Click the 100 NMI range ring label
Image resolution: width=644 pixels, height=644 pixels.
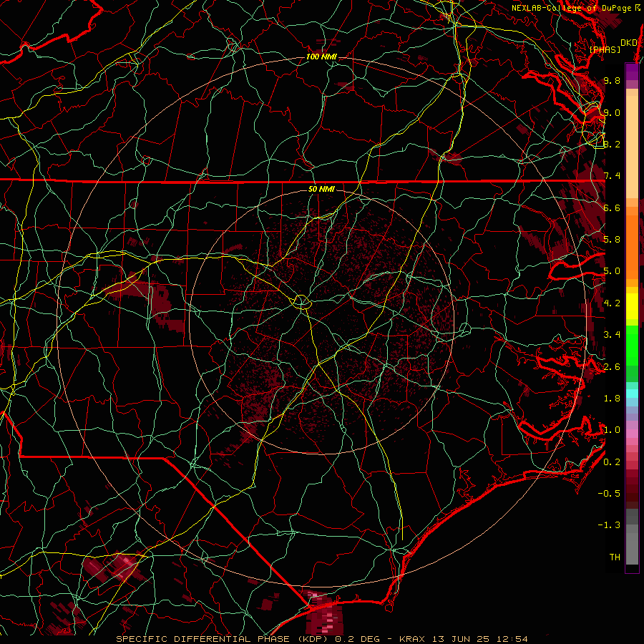[321, 57]
